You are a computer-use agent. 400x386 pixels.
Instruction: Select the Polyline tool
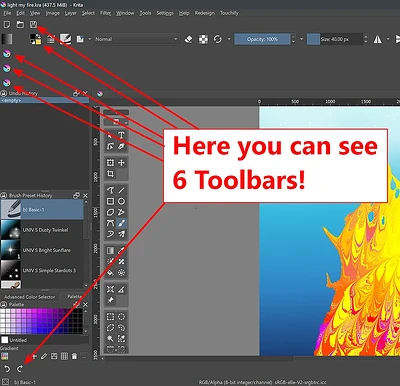coord(121,212)
